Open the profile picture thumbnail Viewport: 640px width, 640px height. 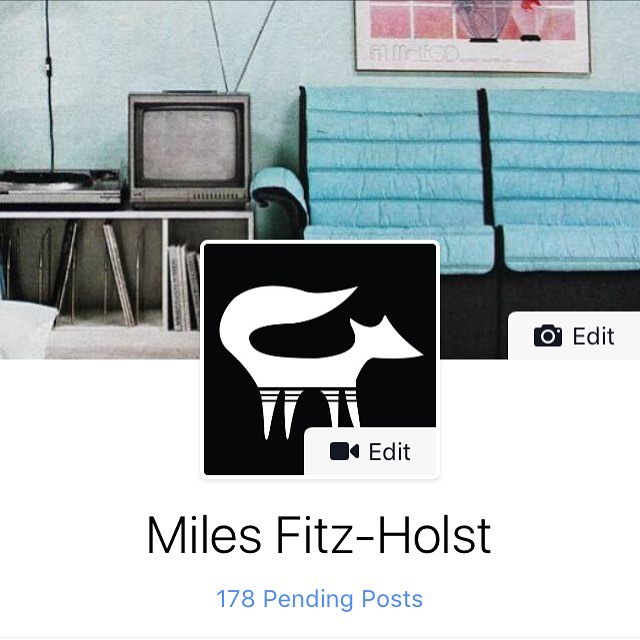tap(320, 359)
